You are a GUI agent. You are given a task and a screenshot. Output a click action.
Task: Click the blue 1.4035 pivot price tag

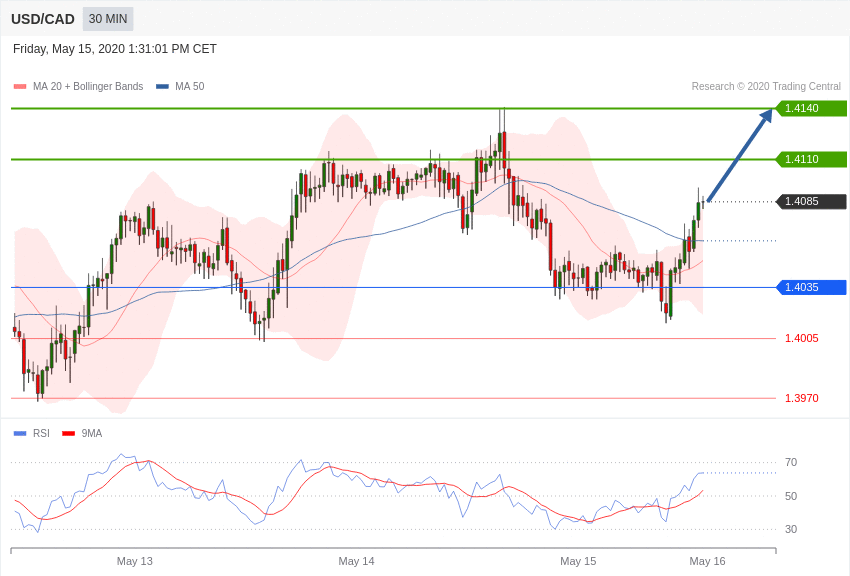click(811, 287)
